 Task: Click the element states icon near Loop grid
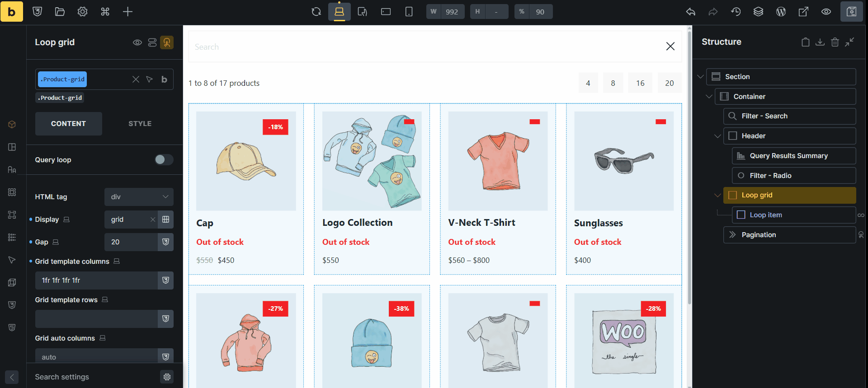click(x=152, y=42)
